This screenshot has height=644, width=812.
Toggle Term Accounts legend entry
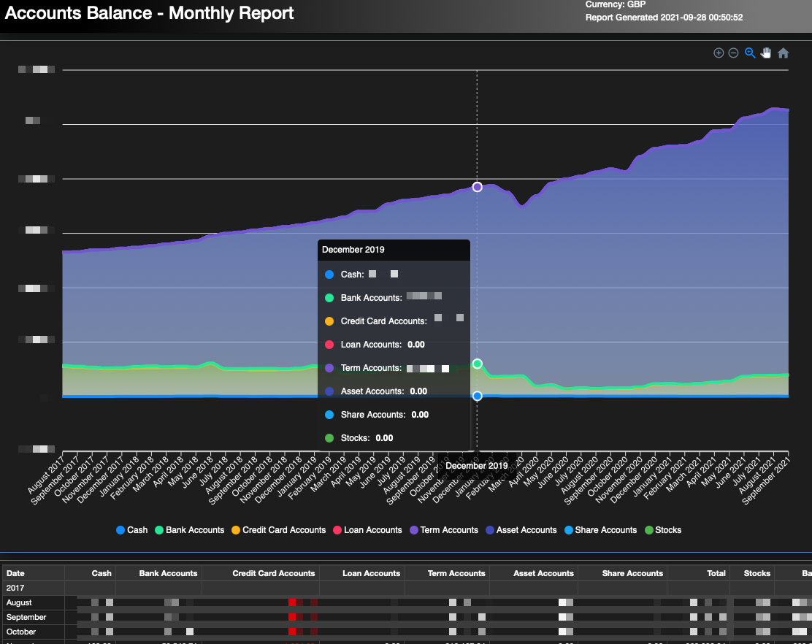tap(444, 530)
